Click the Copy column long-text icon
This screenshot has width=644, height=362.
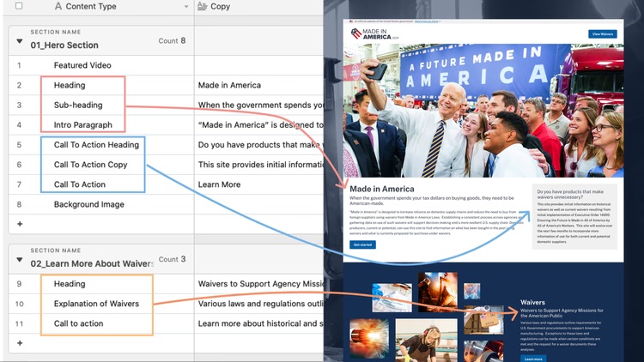[202, 6]
